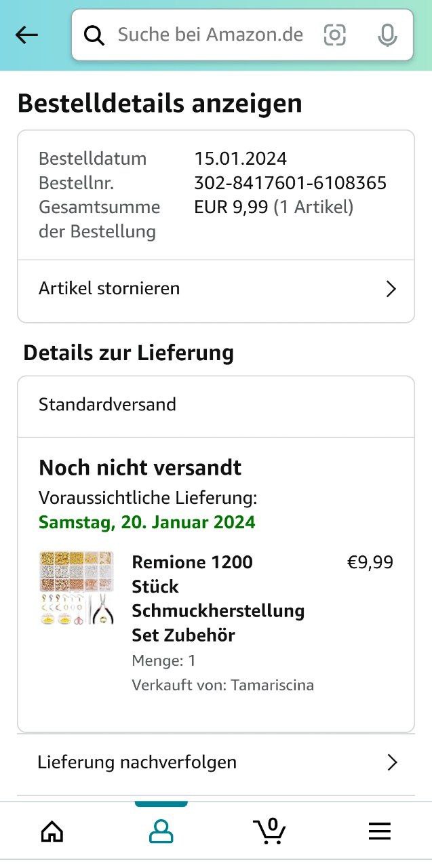Open camera lens search
Viewport: 432px width, 868px height.
click(334, 35)
